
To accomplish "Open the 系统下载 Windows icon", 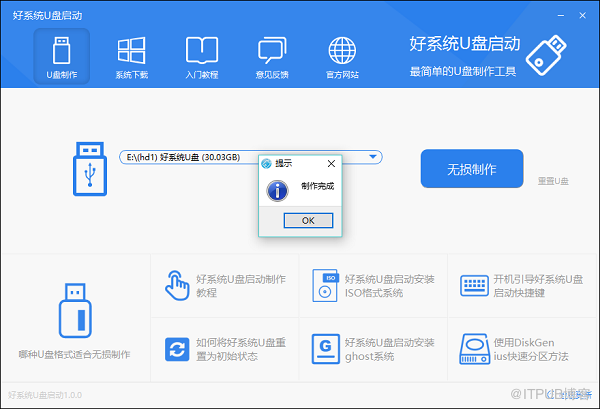I will click(132, 50).
